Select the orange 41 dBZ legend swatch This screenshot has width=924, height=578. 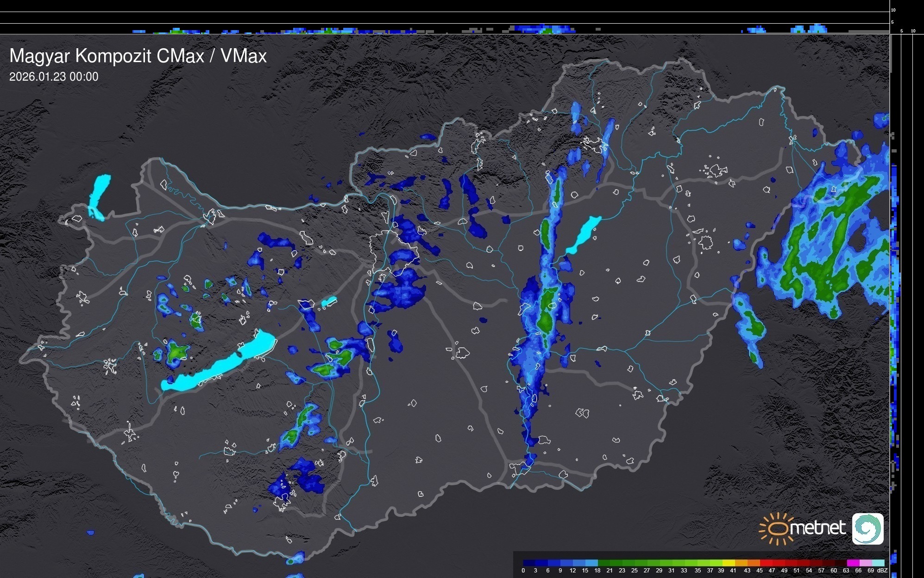click(x=741, y=563)
